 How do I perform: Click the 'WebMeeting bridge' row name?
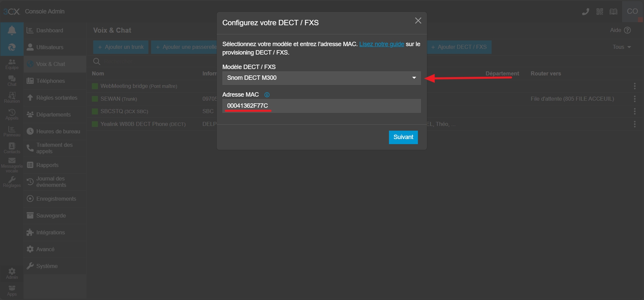click(x=139, y=86)
